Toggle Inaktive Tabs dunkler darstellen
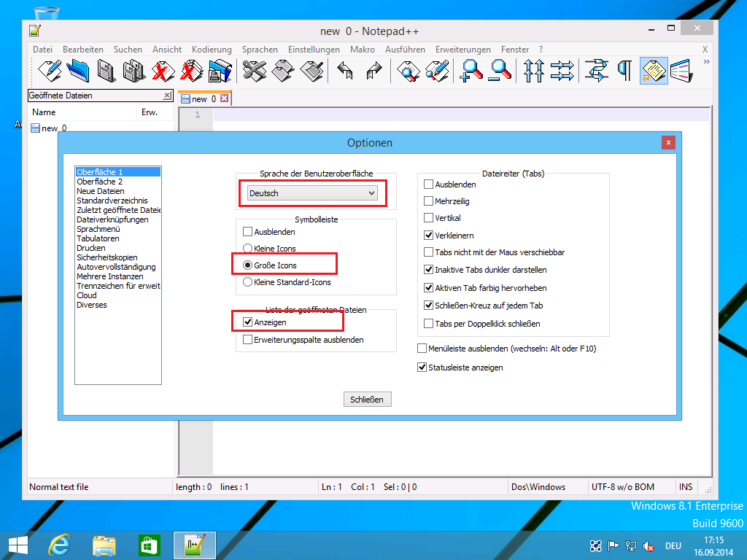747x560 pixels. [429, 270]
